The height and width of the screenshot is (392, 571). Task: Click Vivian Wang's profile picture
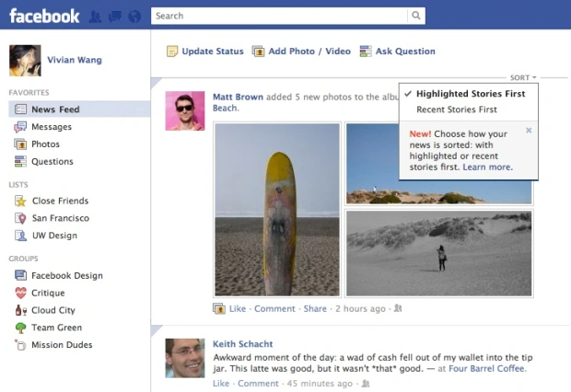25,61
